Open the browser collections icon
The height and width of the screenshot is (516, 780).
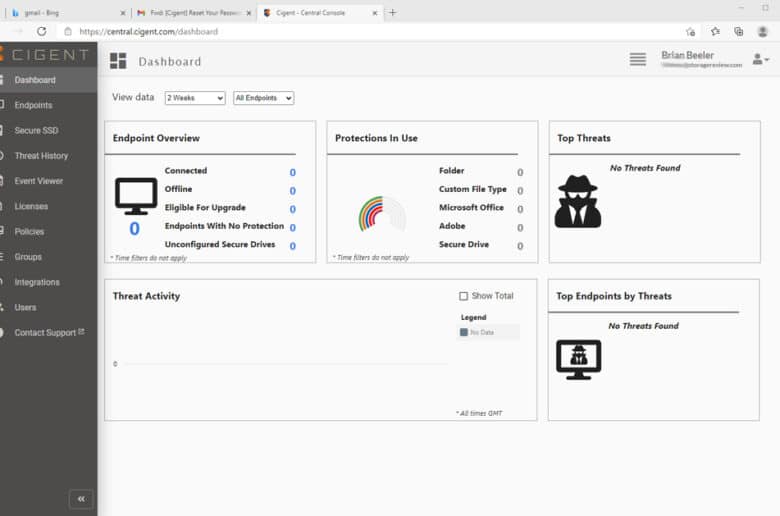739,32
